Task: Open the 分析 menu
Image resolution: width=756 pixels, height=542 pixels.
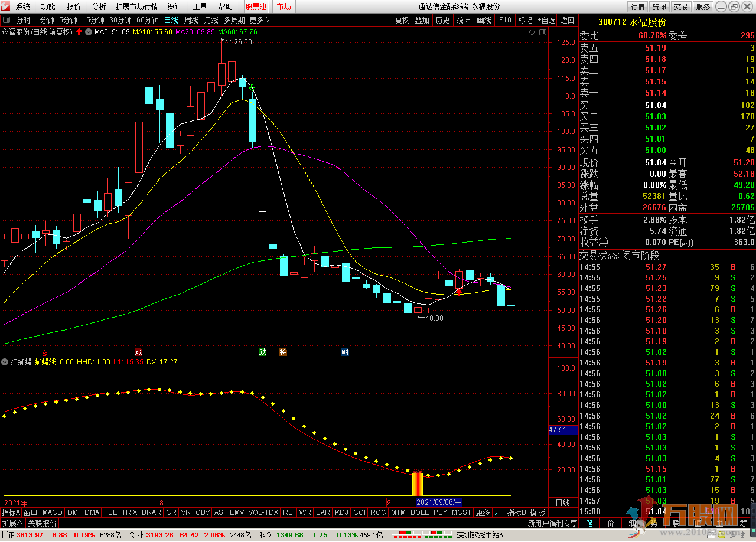Action: click(x=99, y=6)
